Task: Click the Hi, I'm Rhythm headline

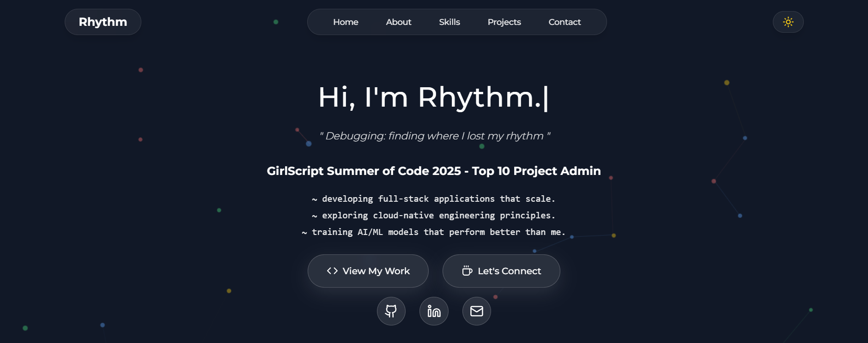Action: pos(434,97)
